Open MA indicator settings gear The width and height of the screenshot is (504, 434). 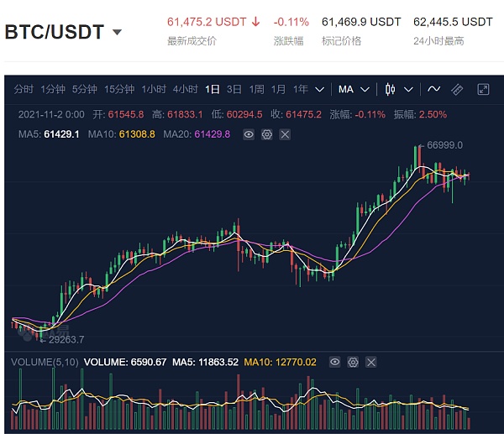tap(266, 133)
